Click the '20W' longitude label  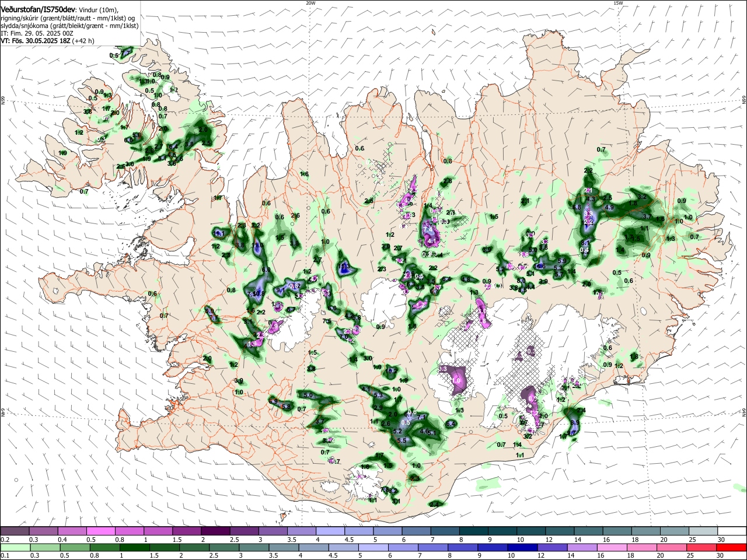[310, 3]
